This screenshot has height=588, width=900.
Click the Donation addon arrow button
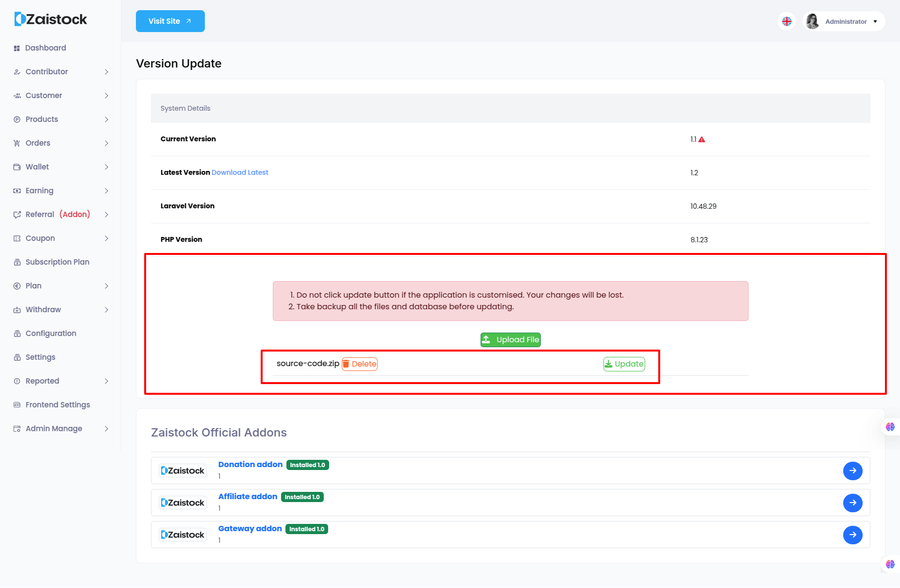pyautogui.click(x=853, y=470)
